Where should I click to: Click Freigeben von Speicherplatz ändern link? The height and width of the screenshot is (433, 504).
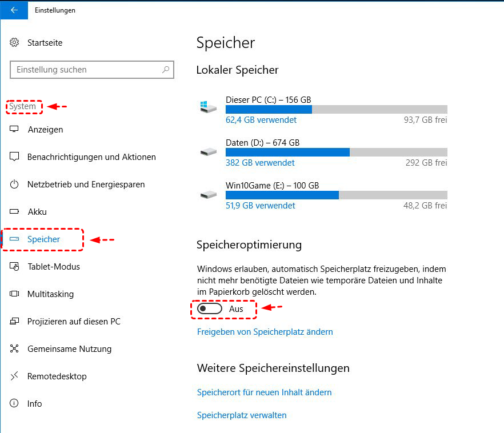tap(265, 332)
